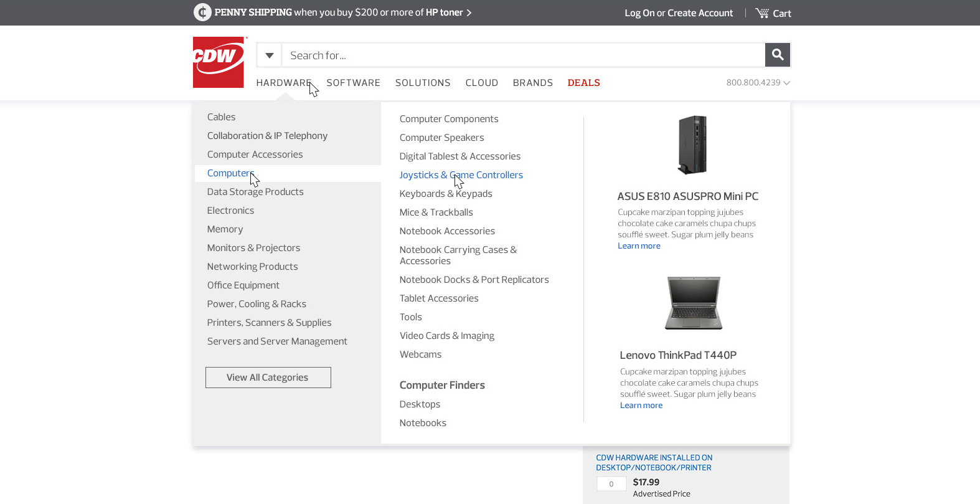Open the Deals menu item

[x=583, y=83]
